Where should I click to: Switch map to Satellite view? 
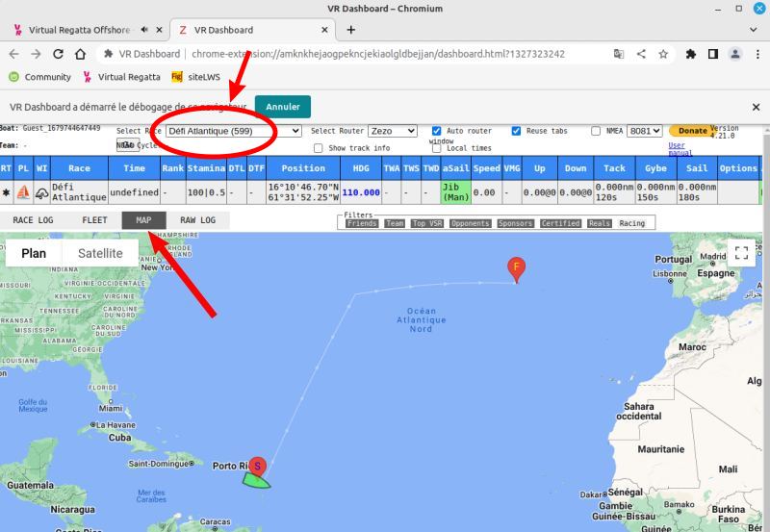[x=100, y=253]
